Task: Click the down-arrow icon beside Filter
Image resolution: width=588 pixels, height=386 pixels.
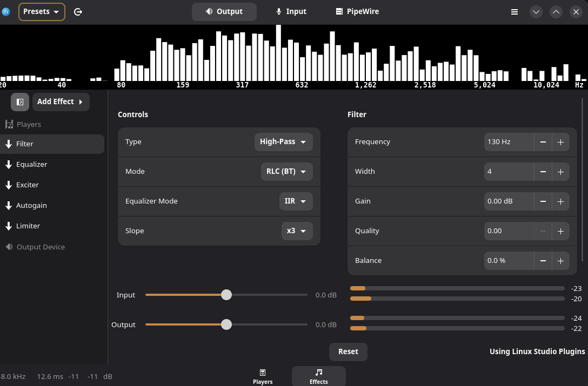Action: (x=9, y=144)
